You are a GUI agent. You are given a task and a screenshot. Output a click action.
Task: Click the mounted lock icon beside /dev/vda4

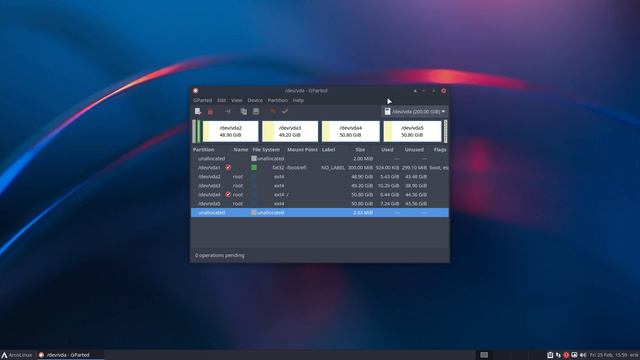click(x=228, y=195)
